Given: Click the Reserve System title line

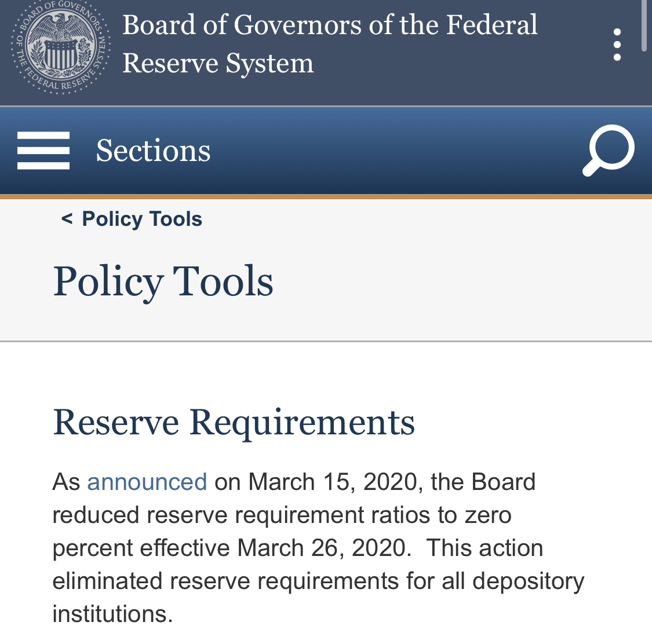Looking at the screenshot, I should 218,63.
